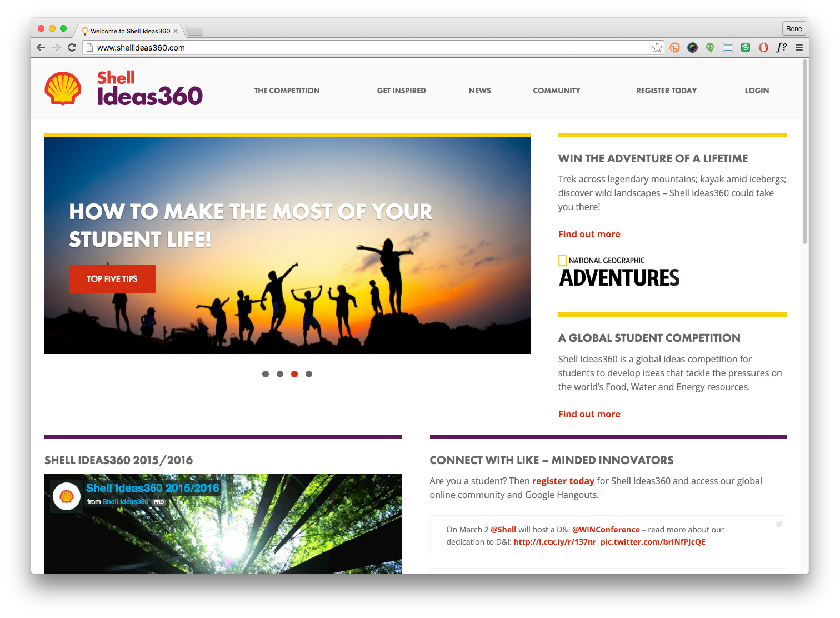Open the COMMUNITY menu item
This screenshot has width=840, height=618.
pyautogui.click(x=557, y=91)
